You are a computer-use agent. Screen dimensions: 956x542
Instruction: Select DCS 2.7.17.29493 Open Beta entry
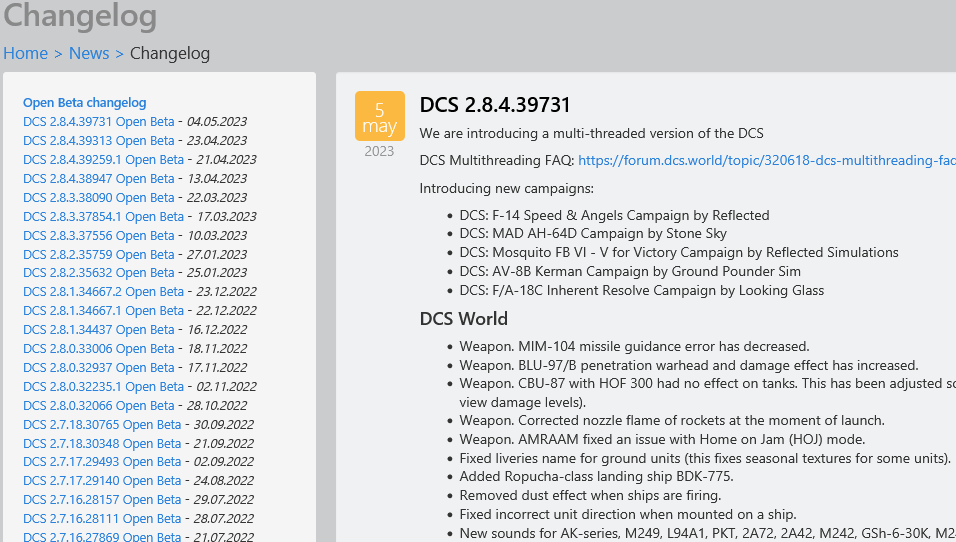click(x=102, y=462)
